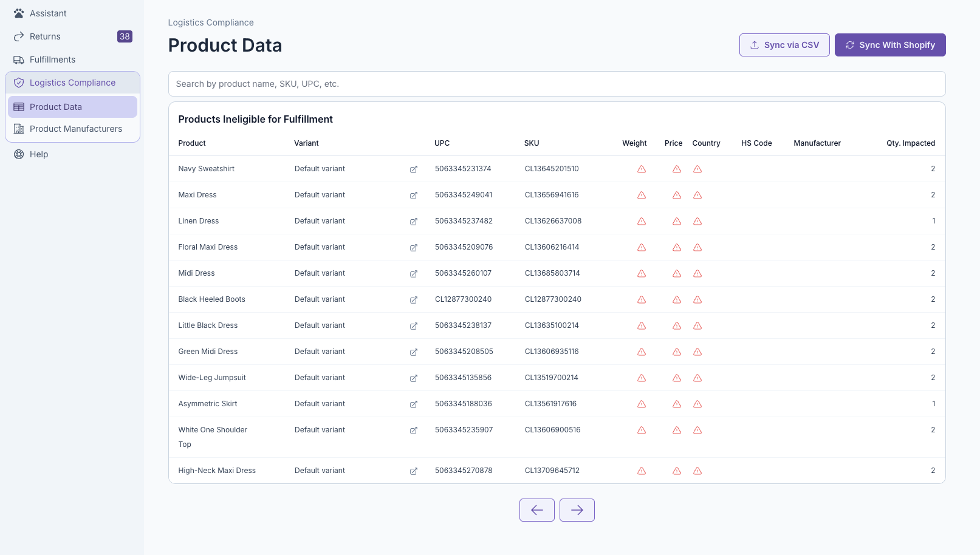Click Price warning icon for Asymmetric Skirt
This screenshot has height=555, width=980.
tap(676, 404)
